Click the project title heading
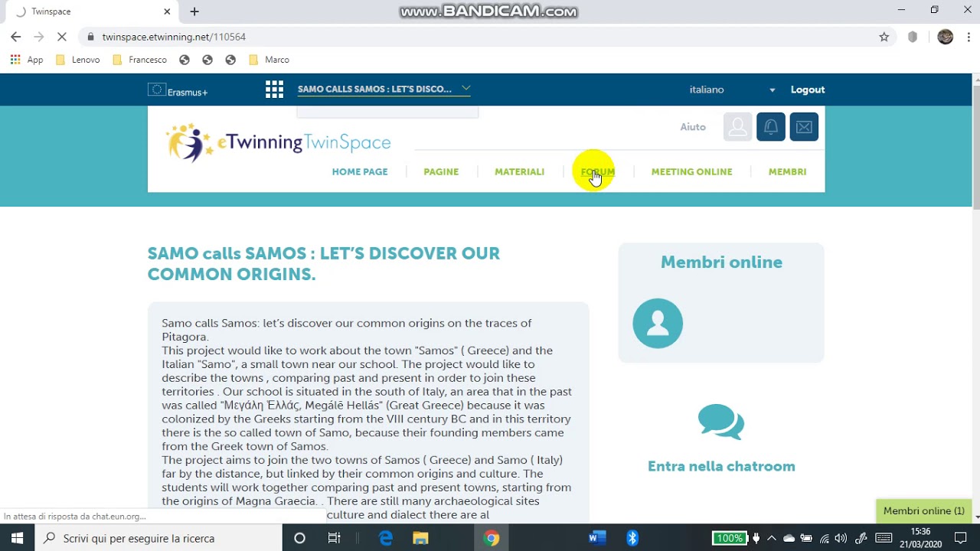980x551 pixels. (x=324, y=263)
